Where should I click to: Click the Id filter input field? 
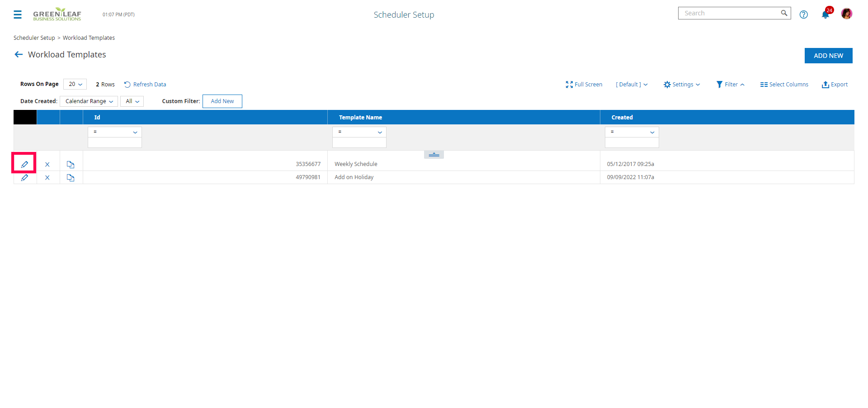(x=115, y=142)
